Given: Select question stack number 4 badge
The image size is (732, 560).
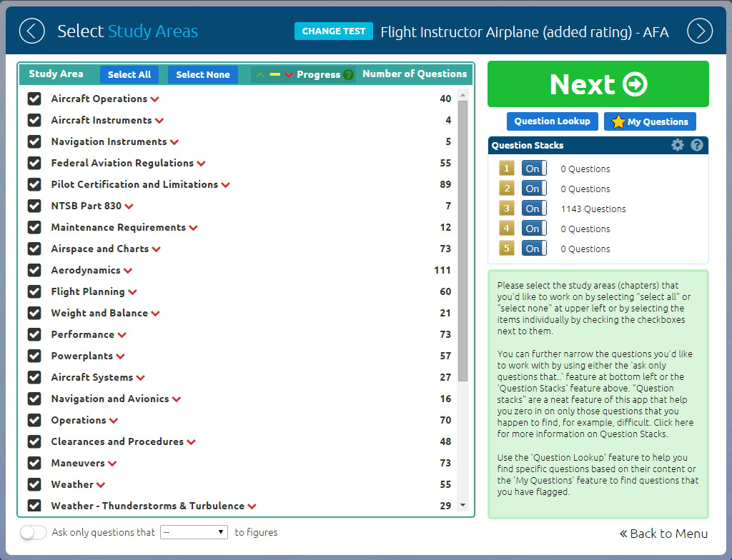Looking at the screenshot, I should pyautogui.click(x=507, y=229).
